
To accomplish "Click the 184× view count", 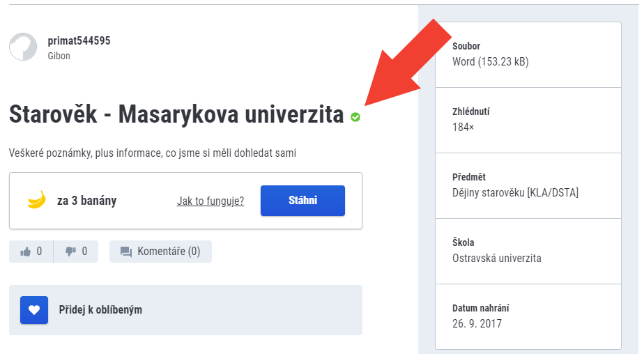I will click(463, 127).
